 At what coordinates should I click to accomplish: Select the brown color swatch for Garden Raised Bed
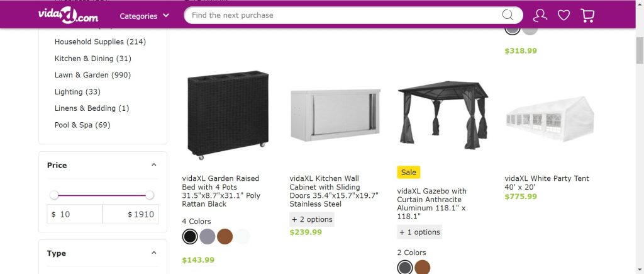(225, 237)
